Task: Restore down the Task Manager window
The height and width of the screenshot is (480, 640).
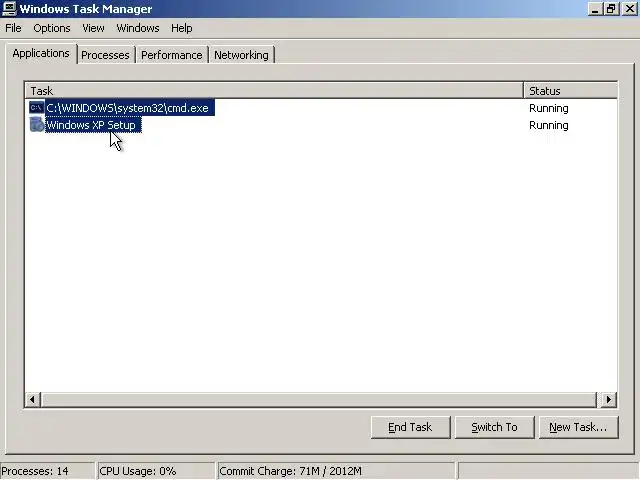Action: point(611,9)
